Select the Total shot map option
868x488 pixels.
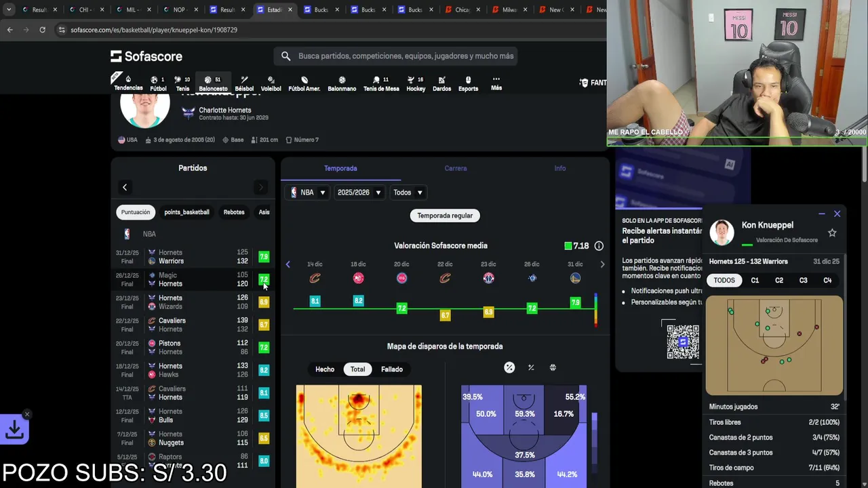(357, 369)
